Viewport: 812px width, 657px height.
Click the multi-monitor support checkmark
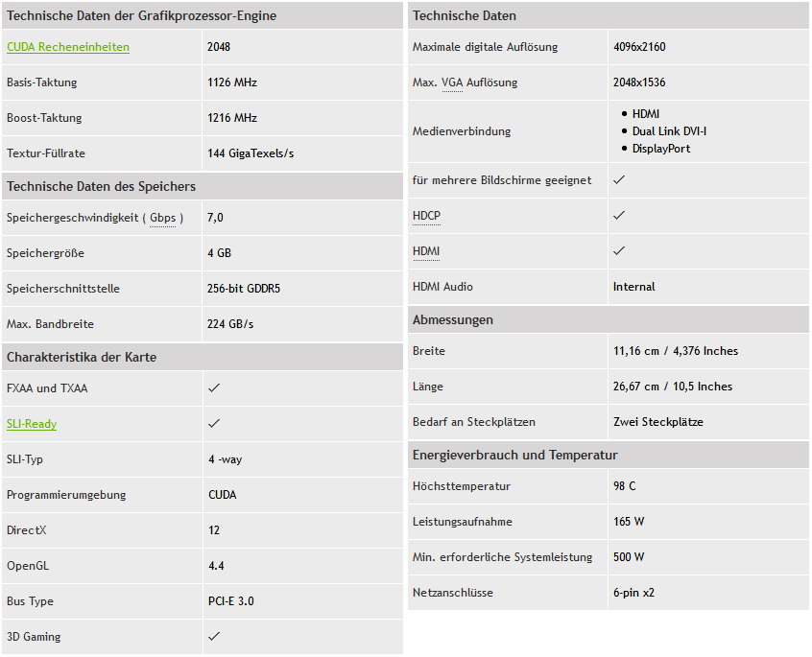click(x=619, y=180)
